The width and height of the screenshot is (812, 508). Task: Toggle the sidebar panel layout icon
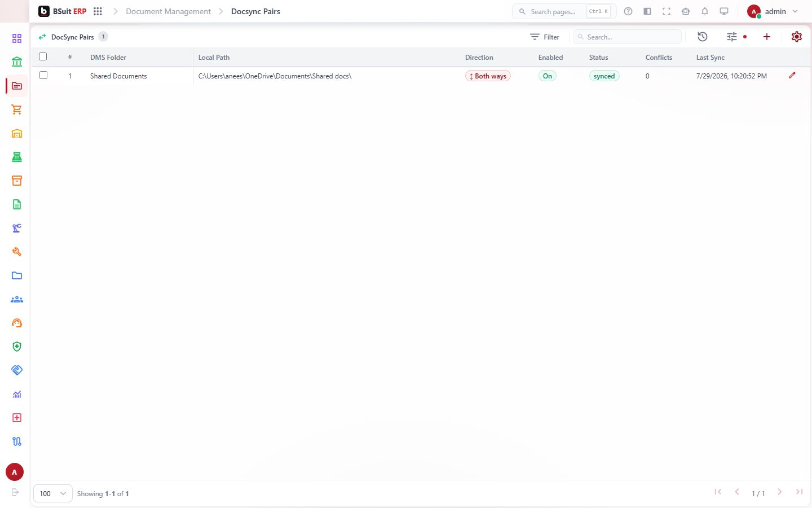tap(647, 11)
